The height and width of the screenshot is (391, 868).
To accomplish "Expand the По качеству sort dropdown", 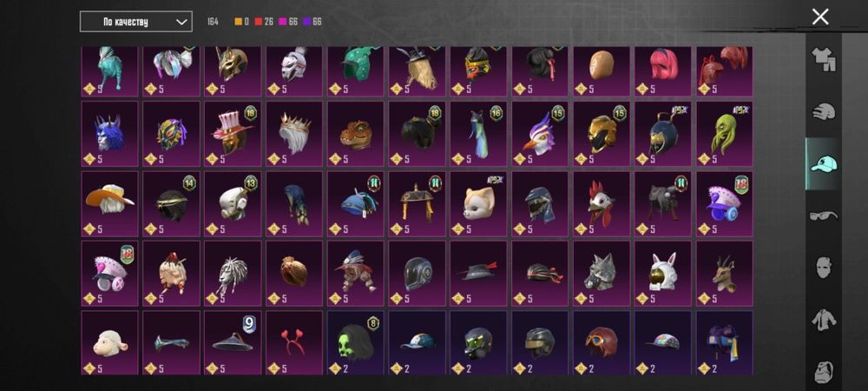I will [x=136, y=22].
